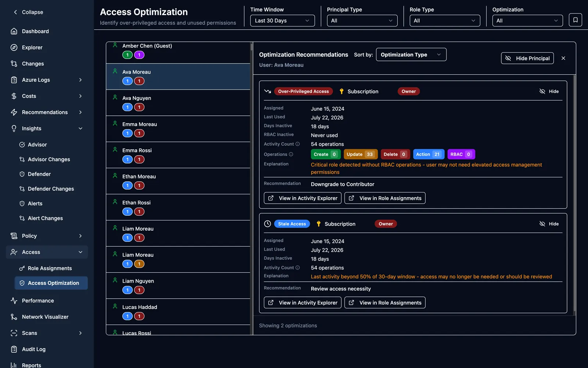Click the purple badge under Amber Chen
This screenshot has width=588, height=368.
click(x=139, y=55)
